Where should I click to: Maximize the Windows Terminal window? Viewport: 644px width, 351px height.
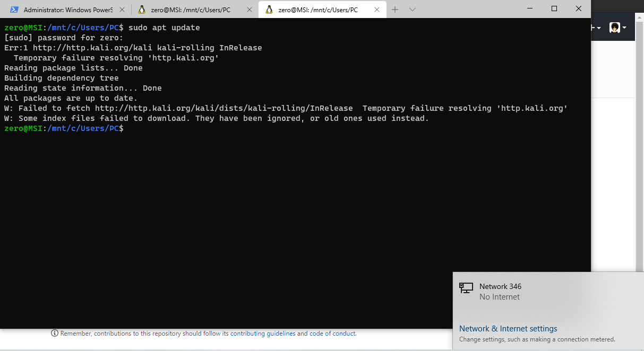[554, 8]
